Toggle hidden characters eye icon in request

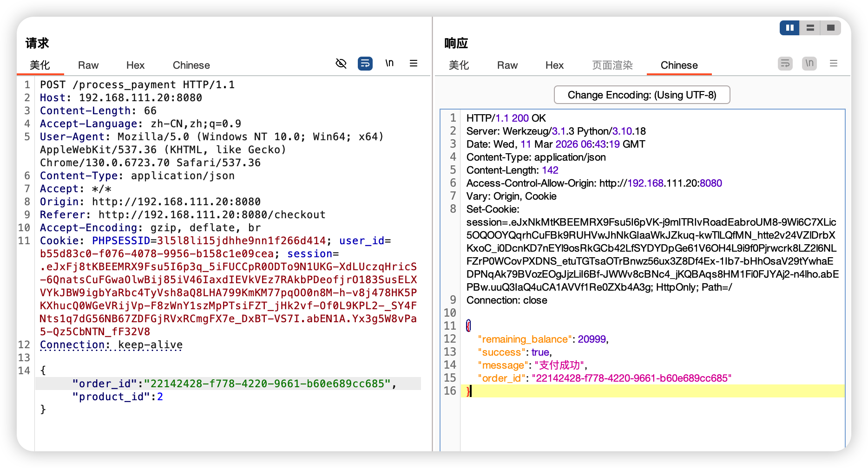tap(341, 63)
